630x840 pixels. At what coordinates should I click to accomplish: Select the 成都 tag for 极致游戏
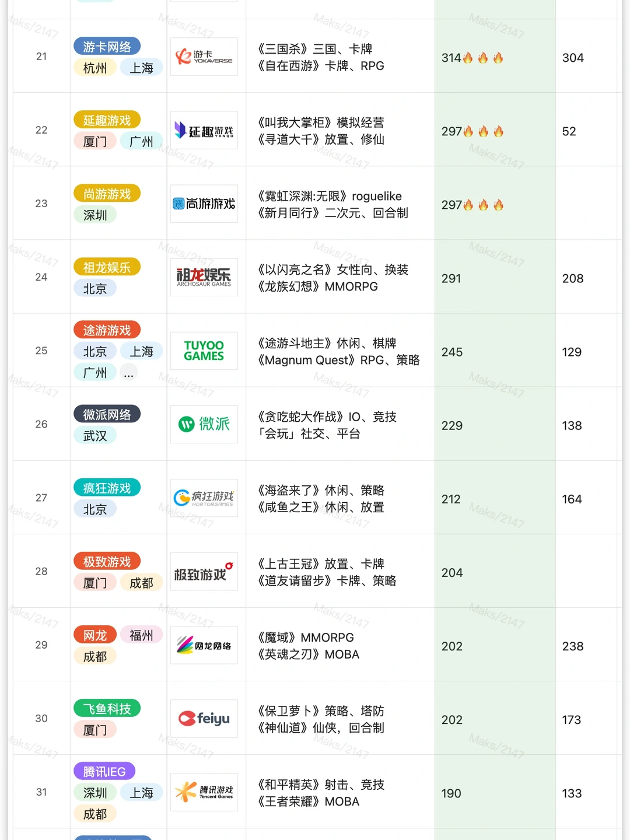point(141,582)
